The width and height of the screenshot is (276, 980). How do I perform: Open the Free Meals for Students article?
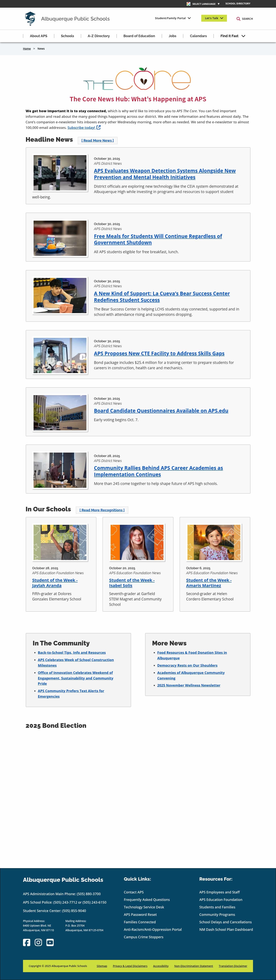158,239
